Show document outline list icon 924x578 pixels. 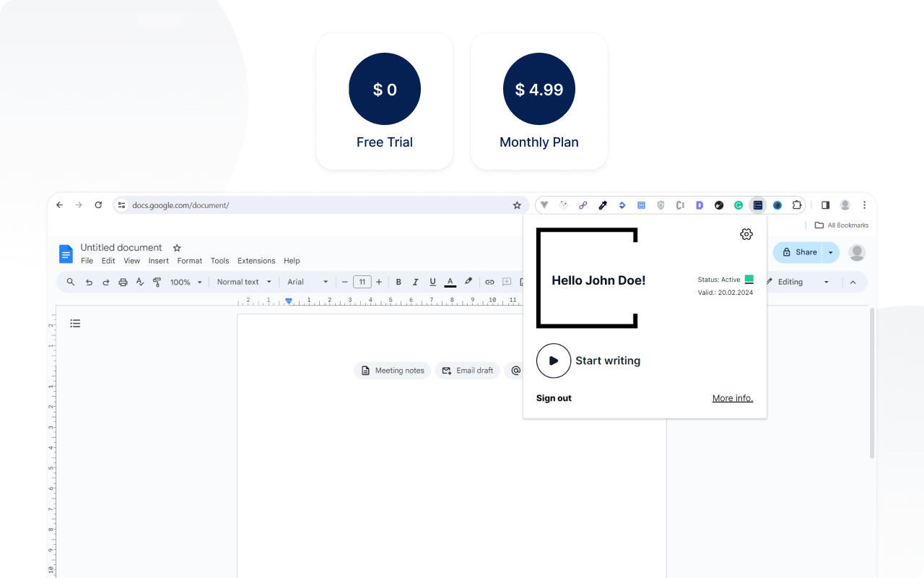point(75,323)
